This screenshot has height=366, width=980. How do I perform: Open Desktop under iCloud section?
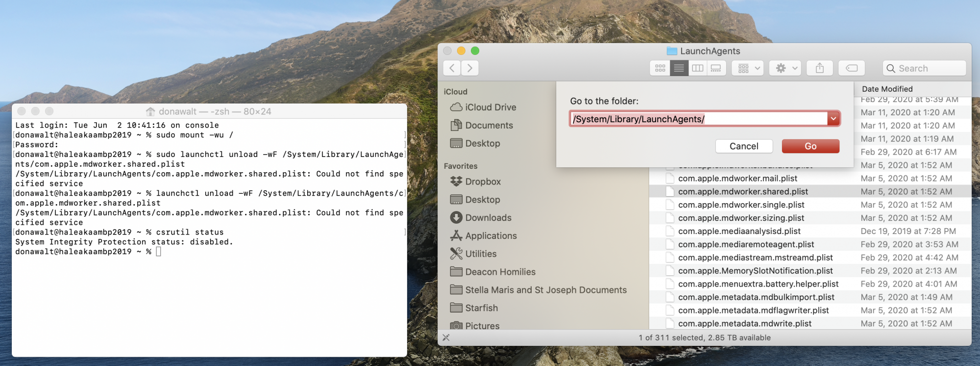point(475,143)
